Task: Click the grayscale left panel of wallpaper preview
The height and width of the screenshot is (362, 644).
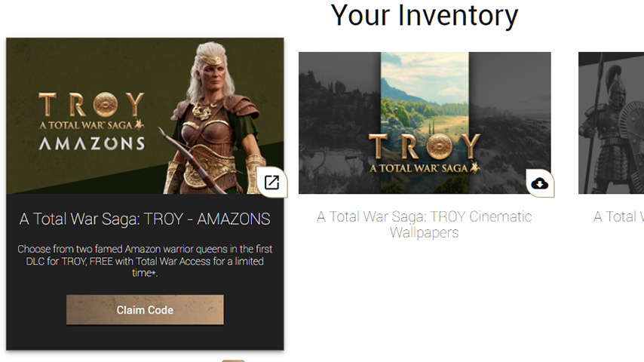Action: [x=339, y=122]
